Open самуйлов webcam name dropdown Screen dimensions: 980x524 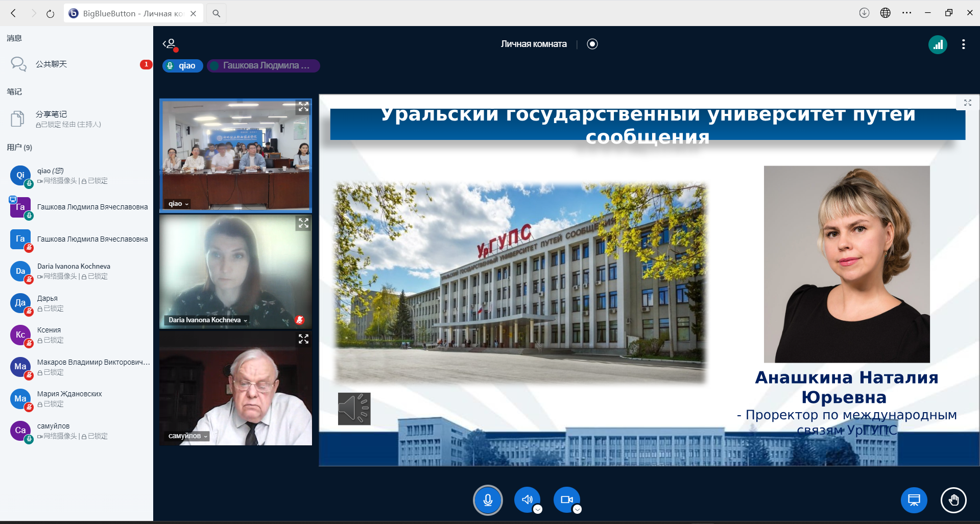pos(188,436)
